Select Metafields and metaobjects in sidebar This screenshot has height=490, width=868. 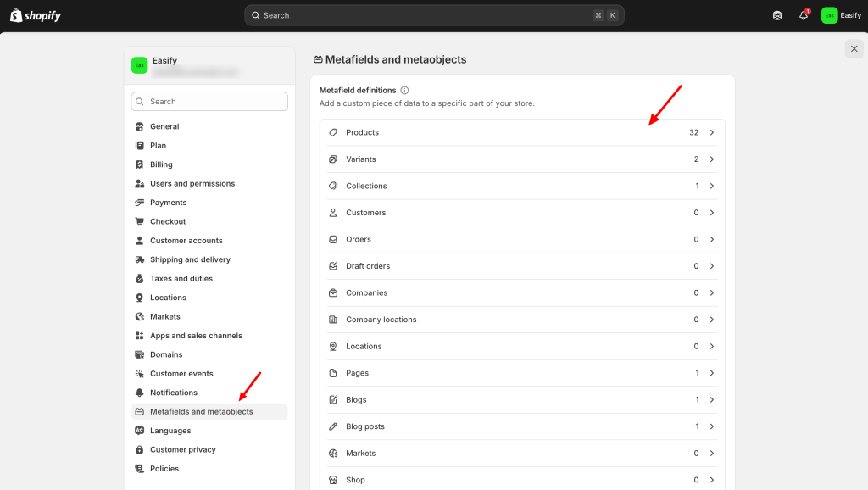pos(201,412)
